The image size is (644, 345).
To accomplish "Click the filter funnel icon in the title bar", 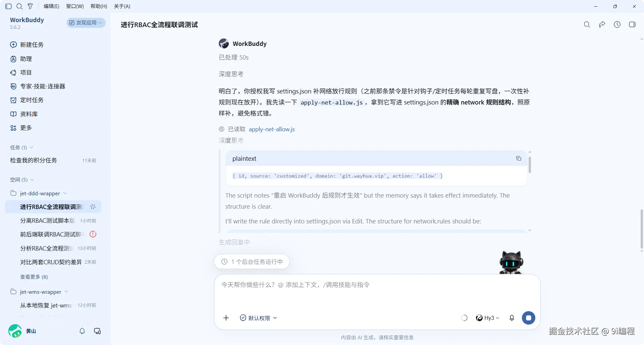I will (30, 6).
